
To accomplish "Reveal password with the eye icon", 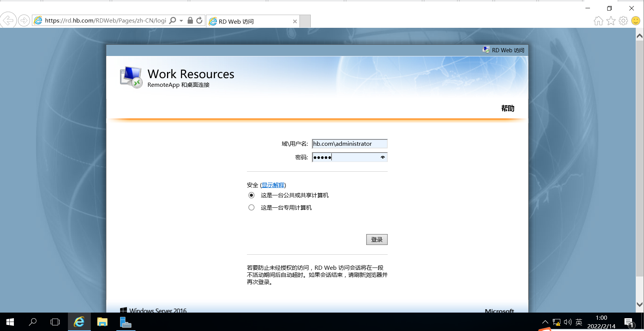I will point(383,157).
